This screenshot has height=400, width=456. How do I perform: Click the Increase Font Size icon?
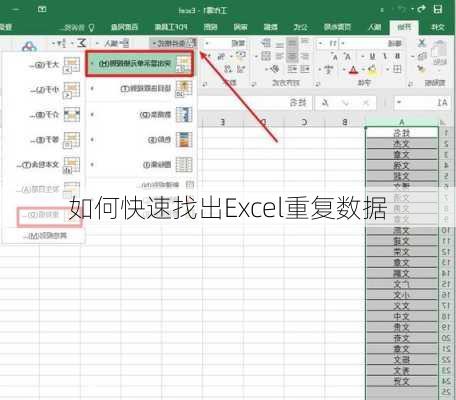click(347, 56)
